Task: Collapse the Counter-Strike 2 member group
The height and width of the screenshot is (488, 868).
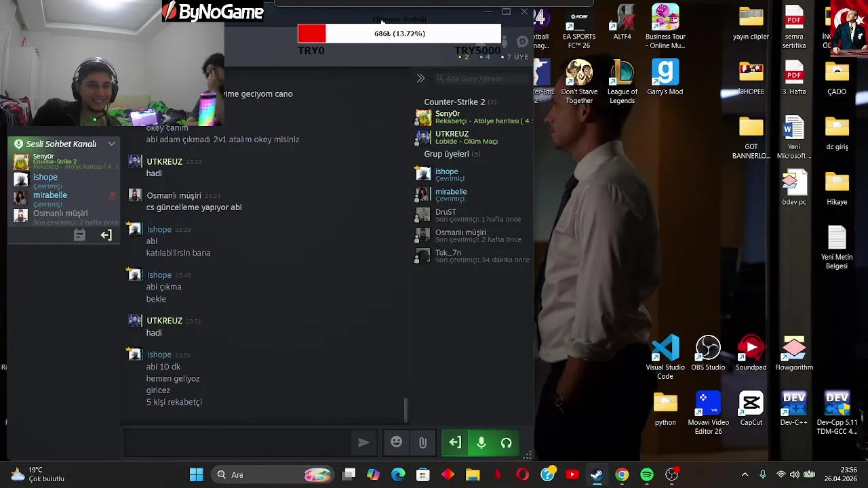Action: tap(460, 102)
